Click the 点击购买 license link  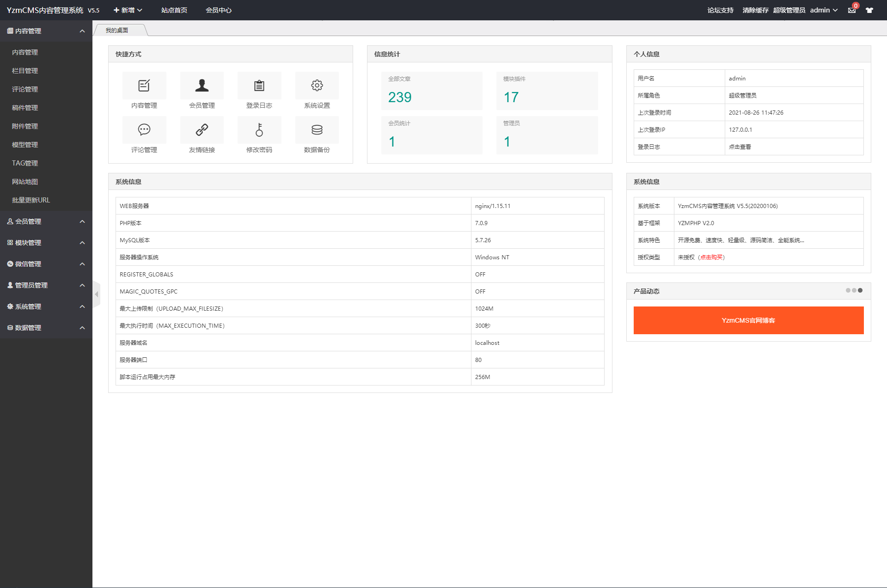click(711, 257)
